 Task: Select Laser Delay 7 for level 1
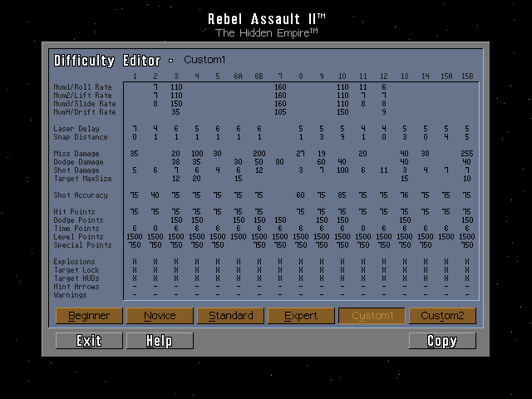tap(135, 129)
